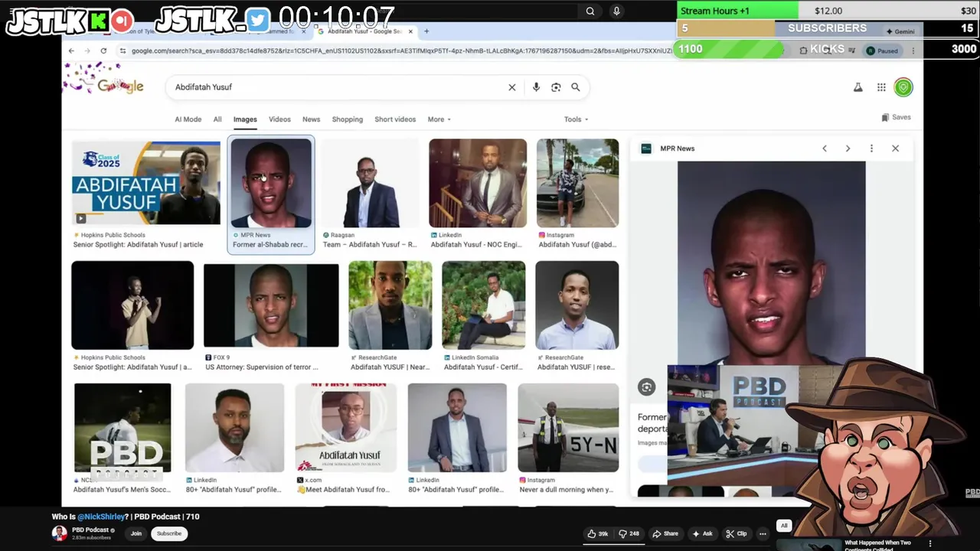Click the Kicks 1100 goal progress bar
The image size is (980, 551).
point(828,49)
